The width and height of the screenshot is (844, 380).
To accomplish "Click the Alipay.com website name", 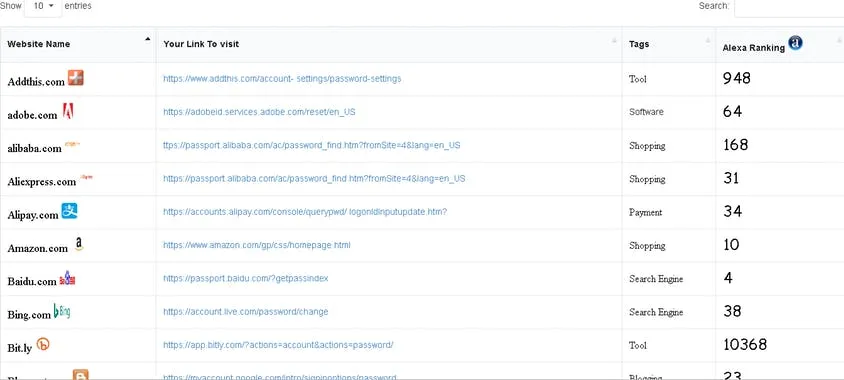I will point(33,215).
